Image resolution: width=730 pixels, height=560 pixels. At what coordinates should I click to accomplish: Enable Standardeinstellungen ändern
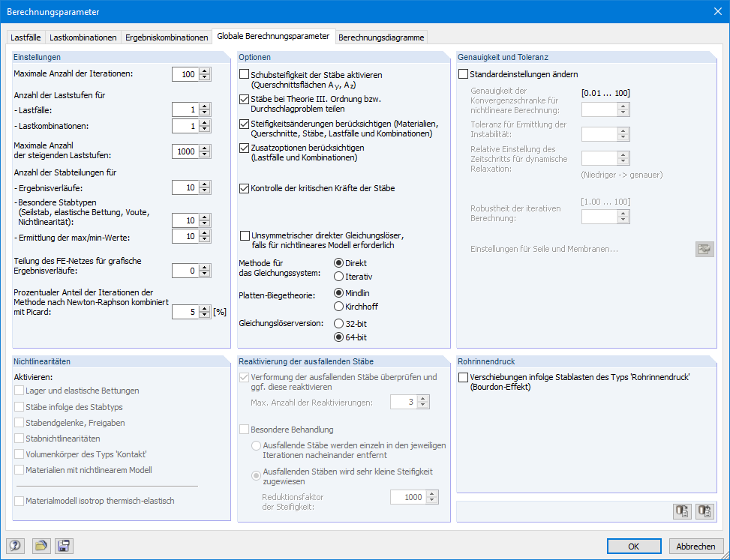pos(464,73)
